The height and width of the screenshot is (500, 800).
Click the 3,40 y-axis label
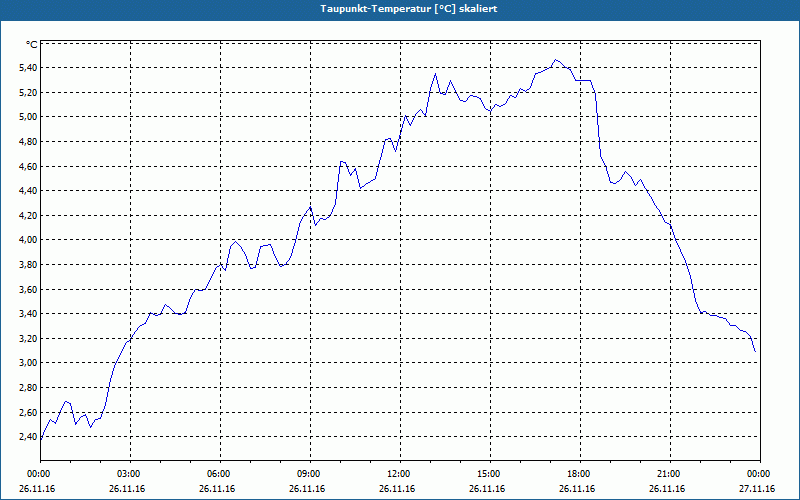pyautogui.click(x=29, y=314)
